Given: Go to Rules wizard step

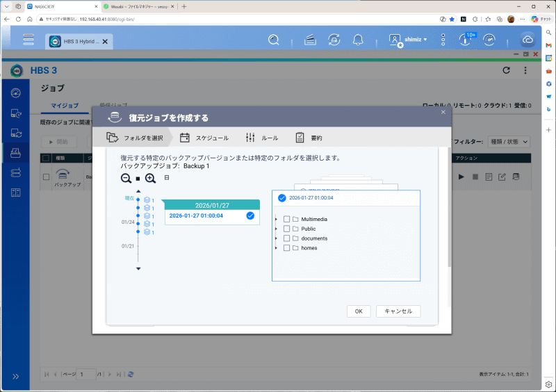Looking at the screenshot, I should coord(262,138).
